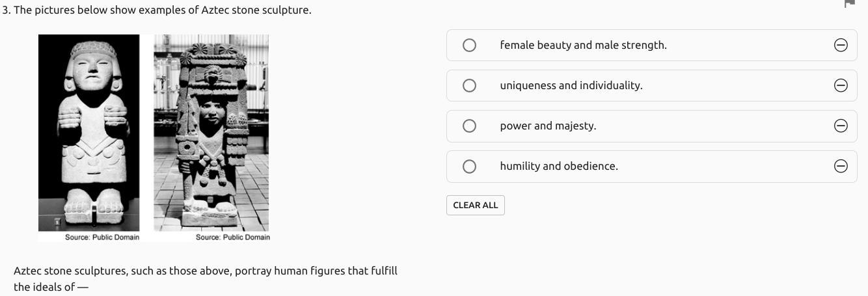The width and height of the screenshot is (868, 296).
Task: Flag question 3 for review
Action: point(849,3)
